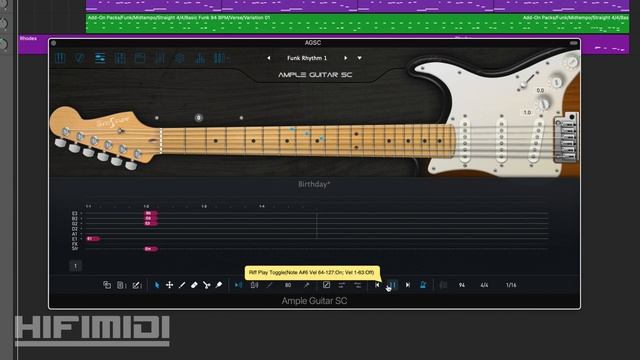This screenshot has width=640, height=360.
Task: Go to the next preset after Funk Rhythm 1
Action: (345, 58)
